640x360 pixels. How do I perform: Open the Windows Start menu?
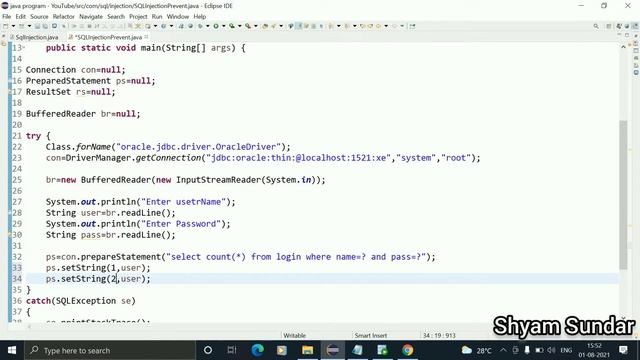[12, 350]
